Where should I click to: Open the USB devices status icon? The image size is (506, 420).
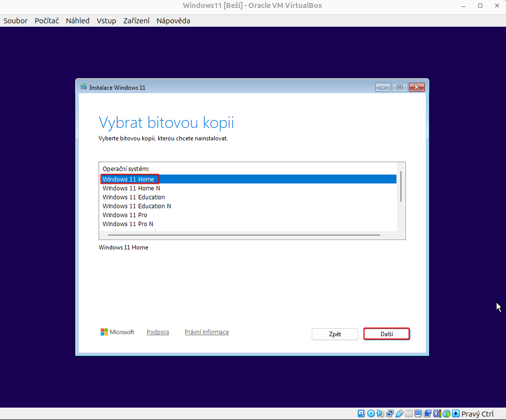click(x=399, y=414)
